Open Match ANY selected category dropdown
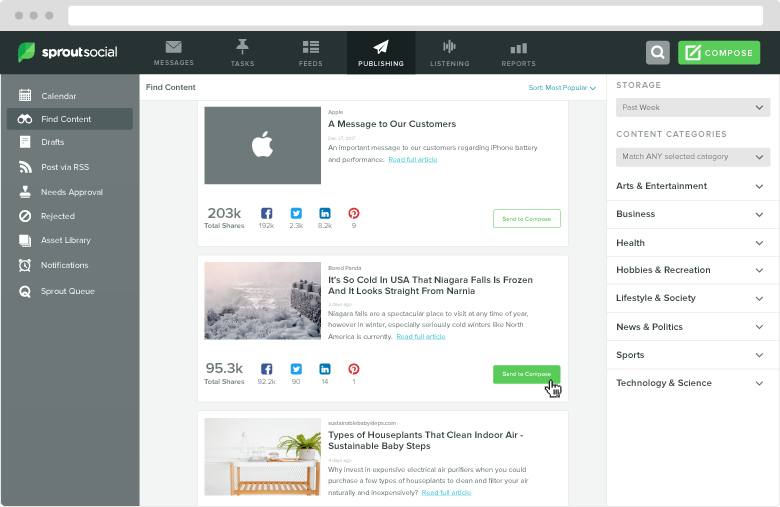Screen dimensions: 780x507 click(x=692, y=157)
